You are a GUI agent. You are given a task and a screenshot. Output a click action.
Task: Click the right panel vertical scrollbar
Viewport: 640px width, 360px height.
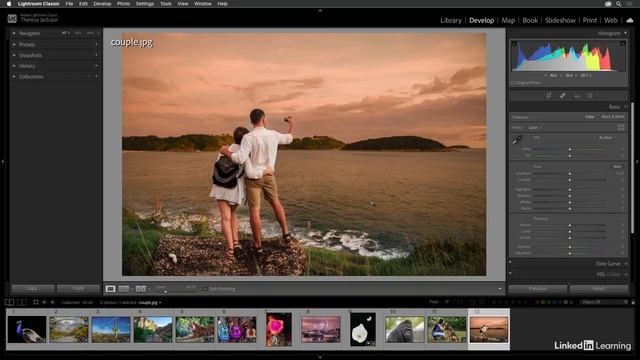632,167
